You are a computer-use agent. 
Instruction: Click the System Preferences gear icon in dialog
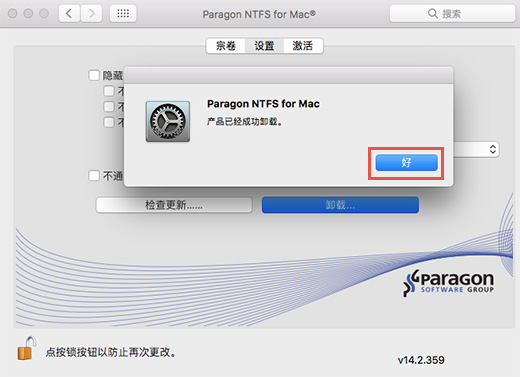point(168,121)
